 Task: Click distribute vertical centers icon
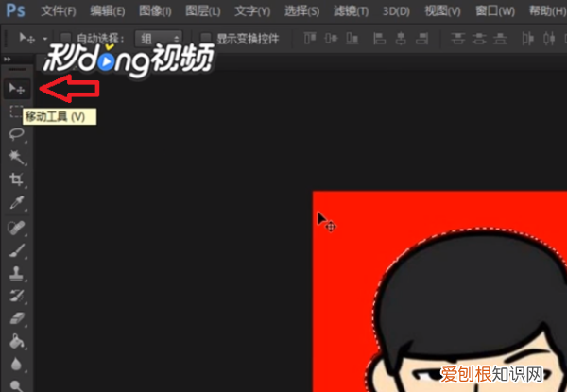click(x=479, y=38)
